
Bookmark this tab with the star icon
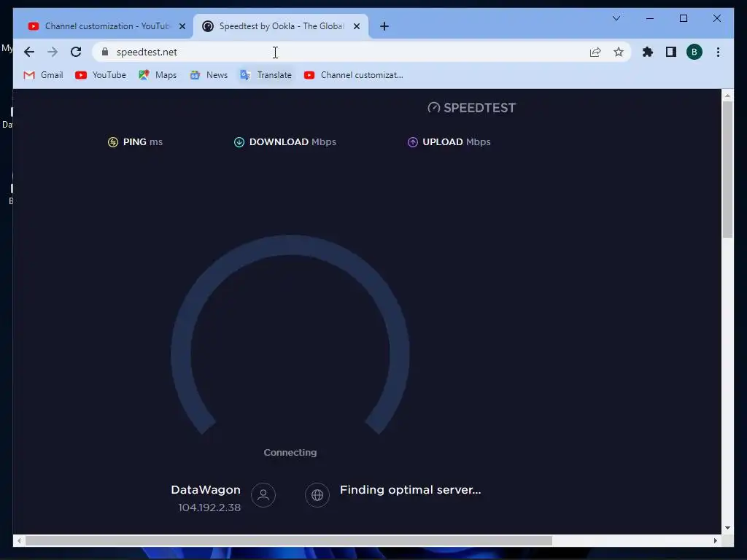pos(619,52)
